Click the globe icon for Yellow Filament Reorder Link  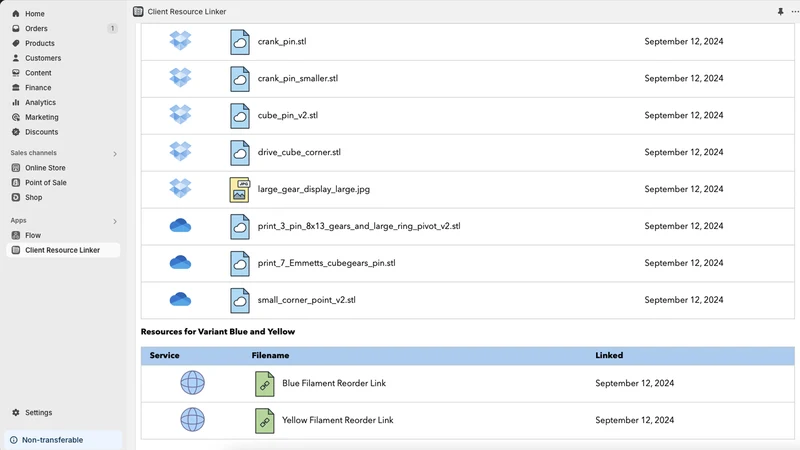coord(192,419)
